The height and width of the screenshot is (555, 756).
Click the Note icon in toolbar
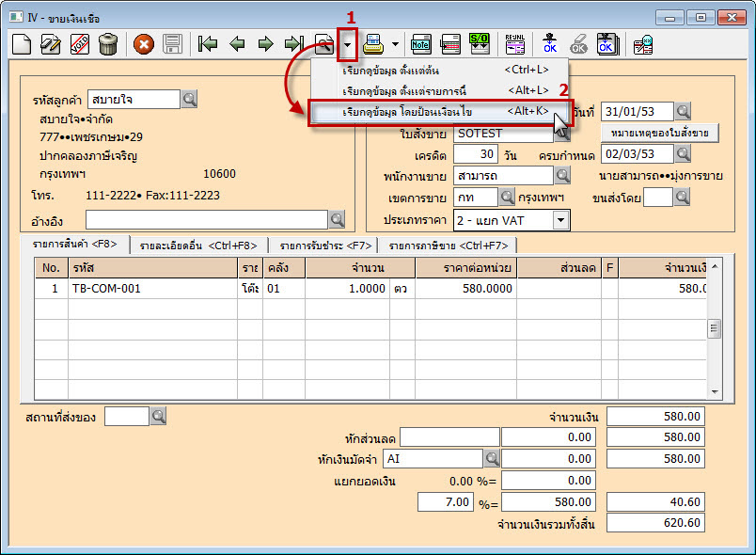point(421,43)
